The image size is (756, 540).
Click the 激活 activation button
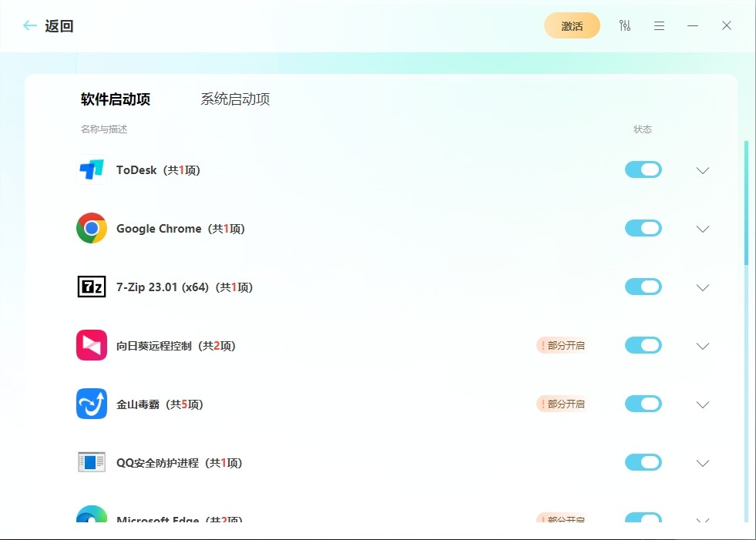click(572, 25)
